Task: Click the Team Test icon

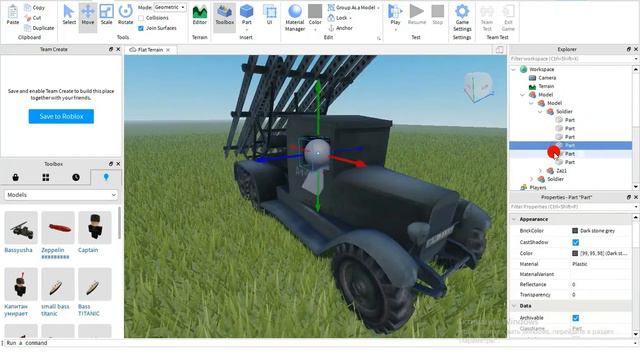Action: coord(487,12)
